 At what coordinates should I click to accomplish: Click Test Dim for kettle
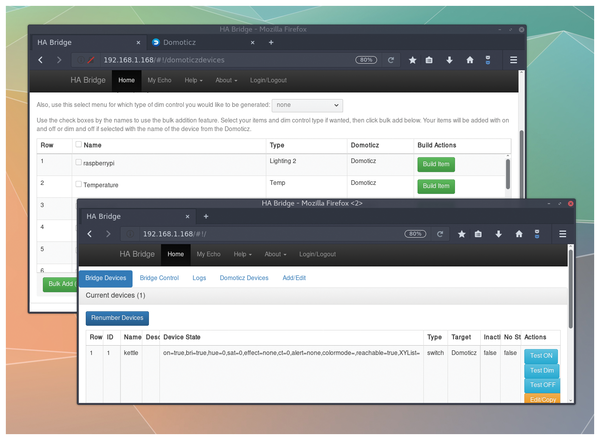[x=541, y=371]
